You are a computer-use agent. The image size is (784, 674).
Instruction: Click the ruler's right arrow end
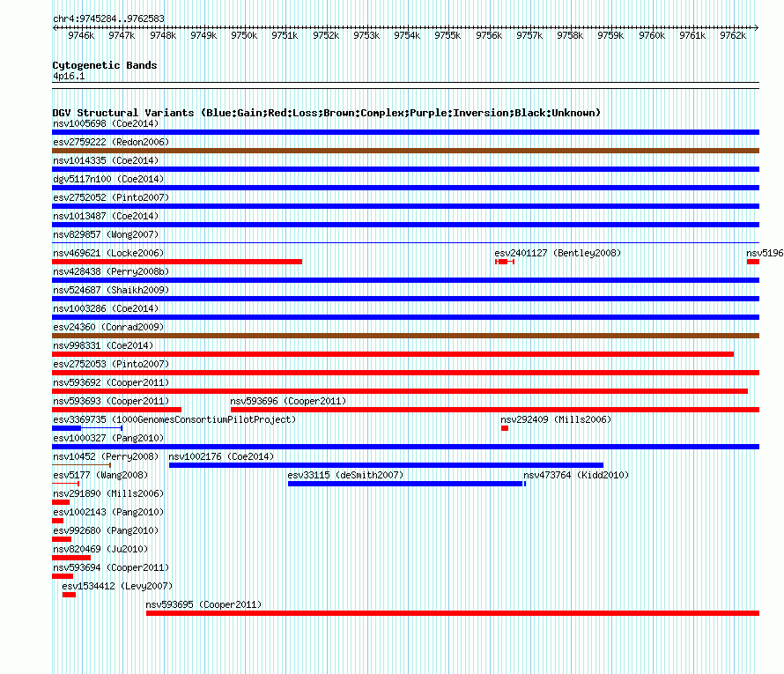(x=757, y=27)
